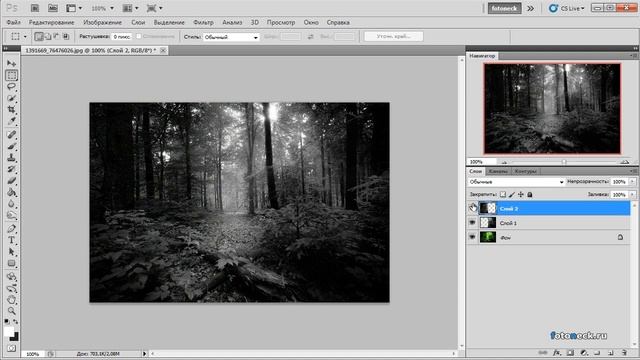
Task: Open the blend mode dropdown Обычные
Action: pos(516,182)
